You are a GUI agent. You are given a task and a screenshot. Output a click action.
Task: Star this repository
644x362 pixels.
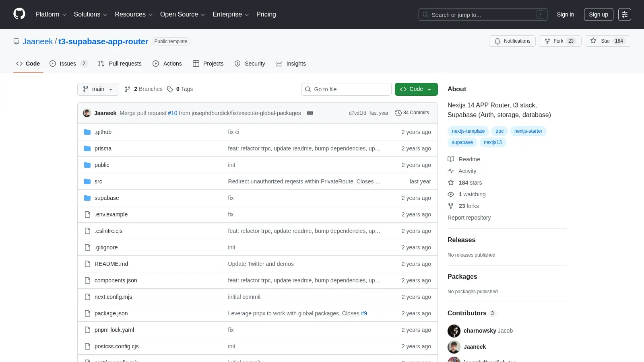coord(608,41)
